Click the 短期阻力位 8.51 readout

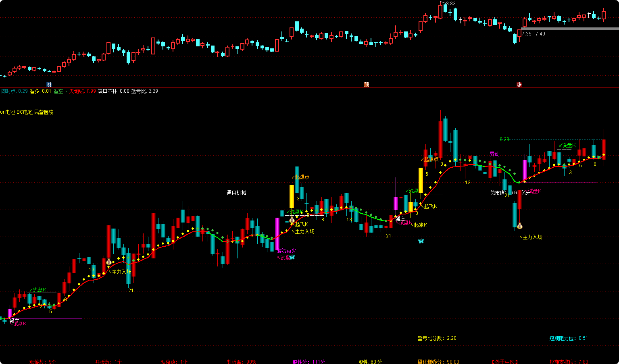568,338
